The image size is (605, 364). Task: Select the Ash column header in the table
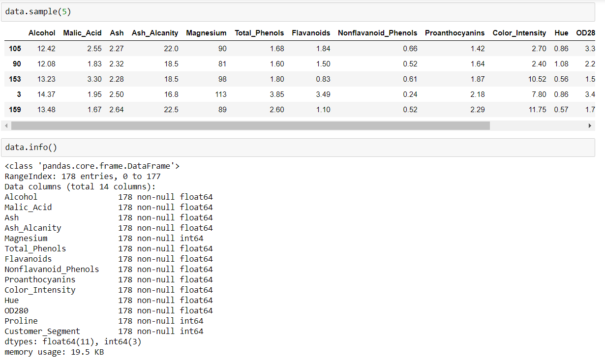pos(117,33)
